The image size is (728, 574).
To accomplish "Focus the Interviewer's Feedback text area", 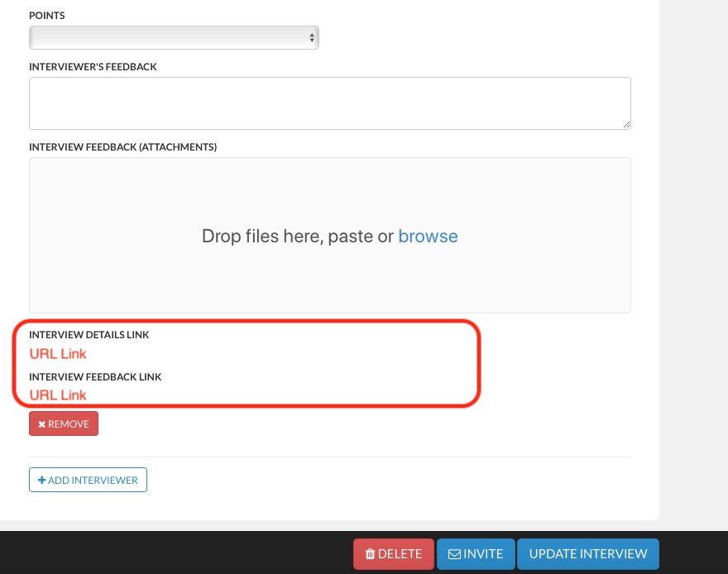I will 329,103.
